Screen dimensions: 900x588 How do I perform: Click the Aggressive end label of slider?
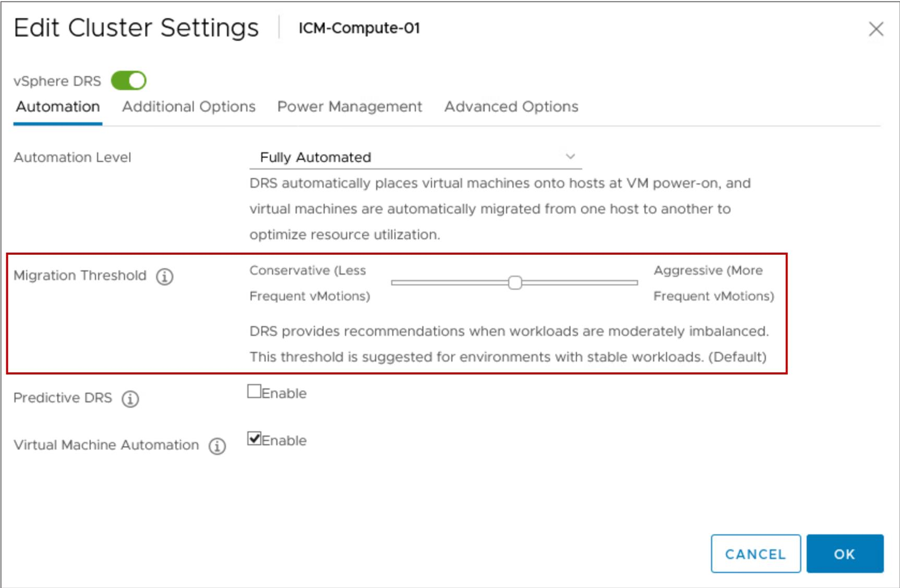(x=713, y=283)
